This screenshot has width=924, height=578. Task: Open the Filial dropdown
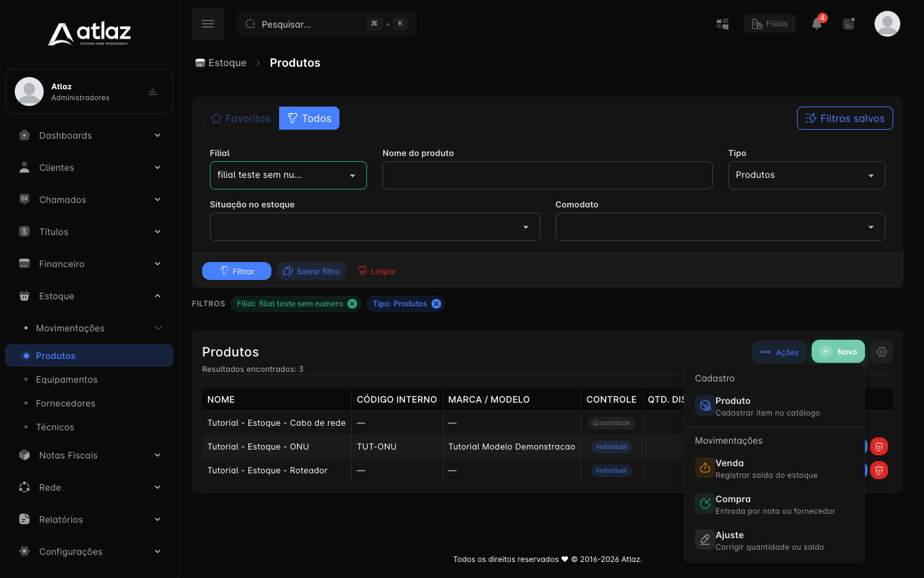[x=288, y=175]
